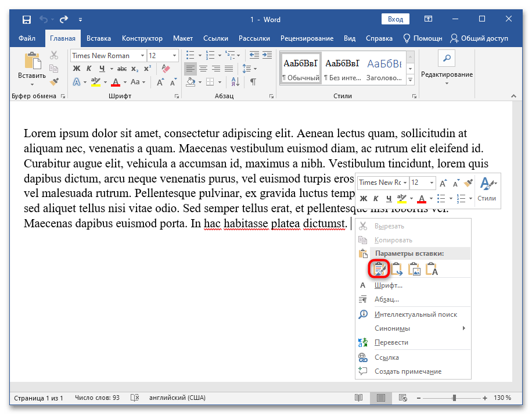Toggle italic (К) in the ribbon
The image size is (532, 415).
tap(89, 69)
